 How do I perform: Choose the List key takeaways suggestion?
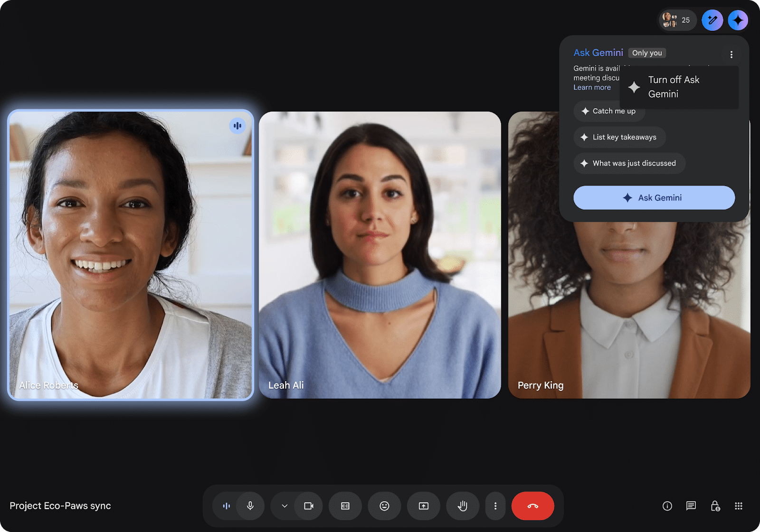619,137
